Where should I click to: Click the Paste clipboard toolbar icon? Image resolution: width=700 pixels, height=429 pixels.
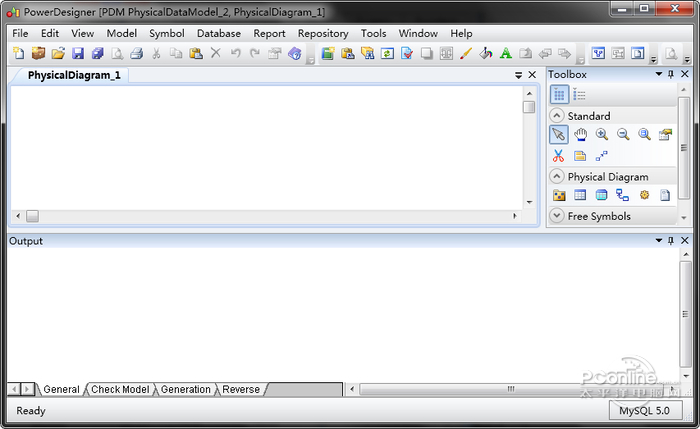[x=196, y=54]
